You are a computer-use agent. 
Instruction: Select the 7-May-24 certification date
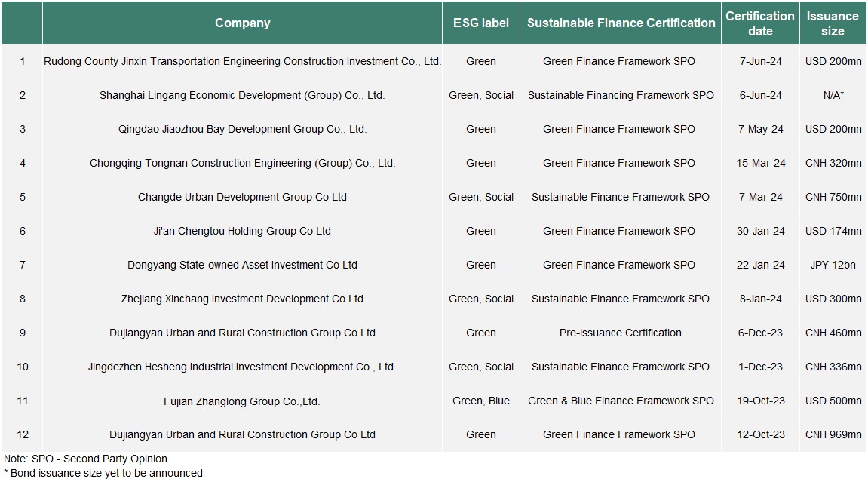pos(761,129)
